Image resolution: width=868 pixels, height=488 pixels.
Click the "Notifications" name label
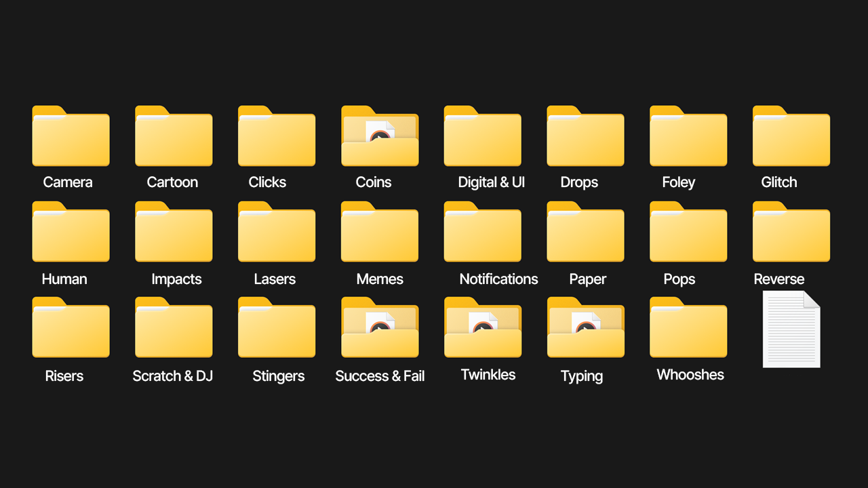pyautogui.click(x=498, y=279)
